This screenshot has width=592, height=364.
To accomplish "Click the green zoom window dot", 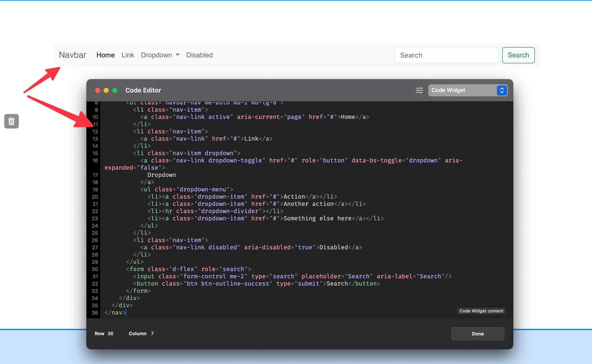I will tap(115, 90).
